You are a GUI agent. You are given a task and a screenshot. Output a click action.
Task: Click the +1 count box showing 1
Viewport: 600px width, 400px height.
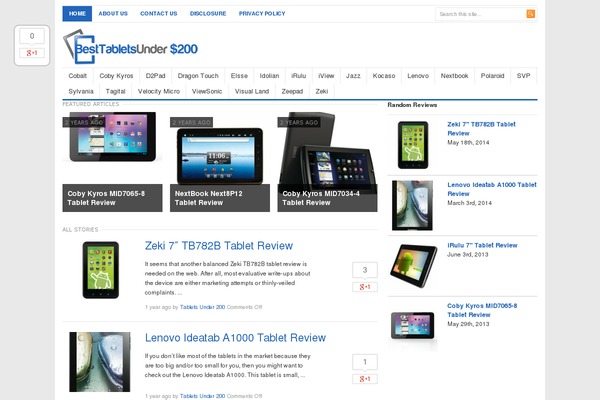pos(365,362)
